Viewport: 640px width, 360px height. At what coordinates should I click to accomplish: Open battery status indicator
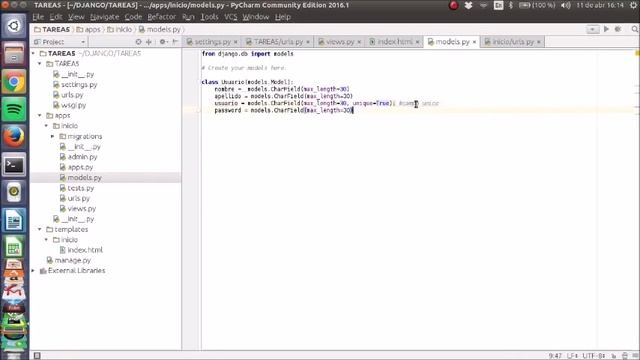[536, 5]
